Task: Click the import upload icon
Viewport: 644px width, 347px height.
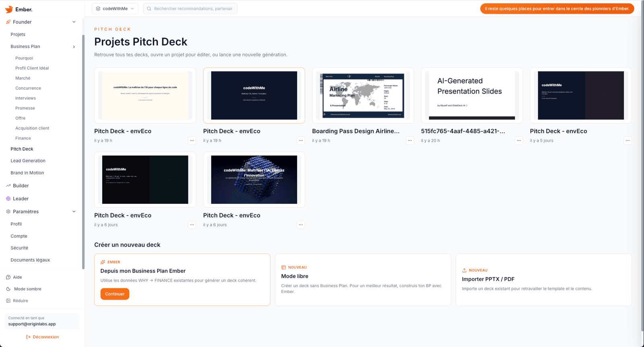Action: point(464,270)
